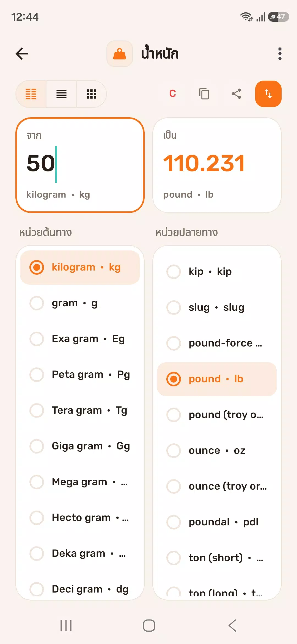Select Giga gram source unit

pos(80,446)
